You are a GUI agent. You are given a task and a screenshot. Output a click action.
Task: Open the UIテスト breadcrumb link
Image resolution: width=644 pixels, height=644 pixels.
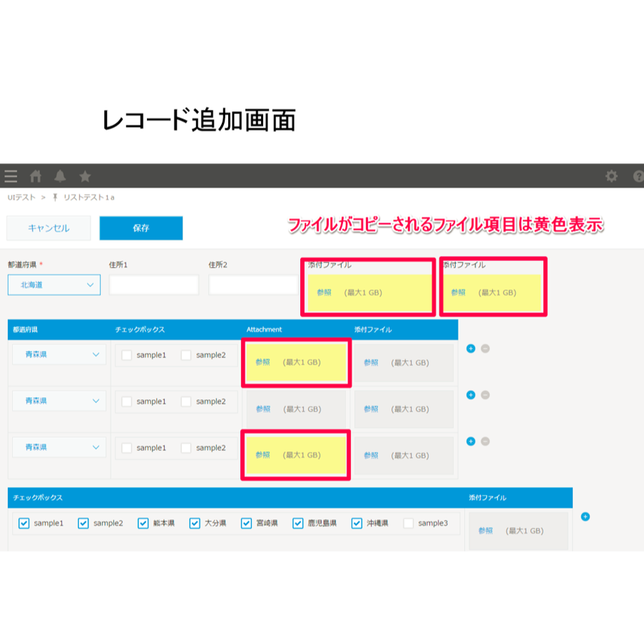[22, 197]
